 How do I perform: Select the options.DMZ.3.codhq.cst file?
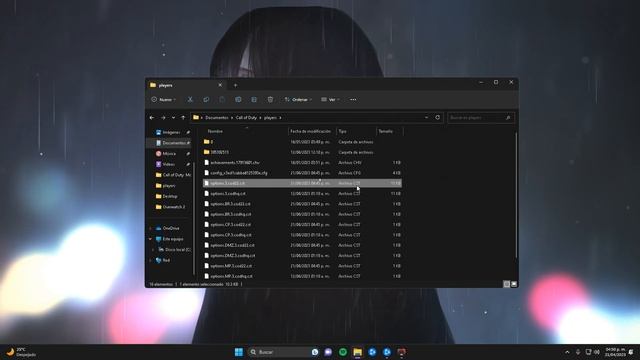[x=302, y=256]
